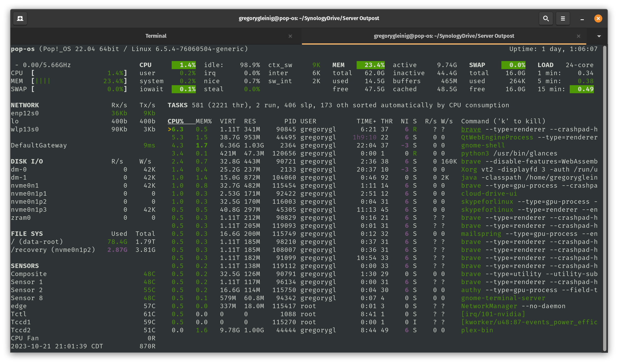
Task: Close the first 'Terminal' tab
Action: 290,36
